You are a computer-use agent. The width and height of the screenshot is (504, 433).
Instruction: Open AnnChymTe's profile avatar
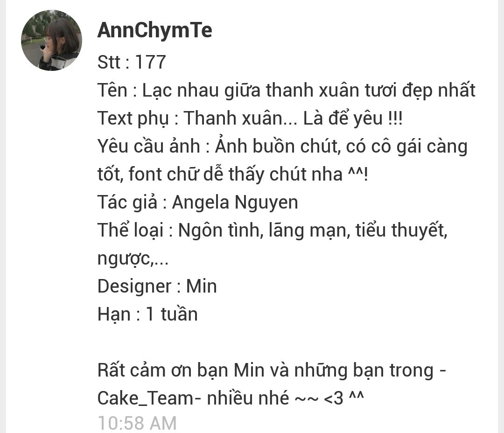pos(51,40)
